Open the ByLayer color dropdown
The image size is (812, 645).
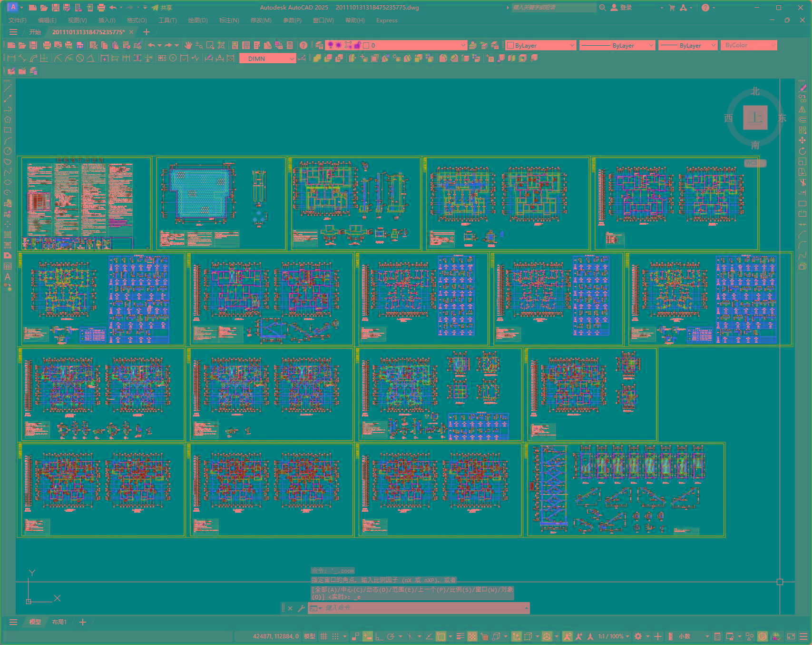(x=541, y=45)
